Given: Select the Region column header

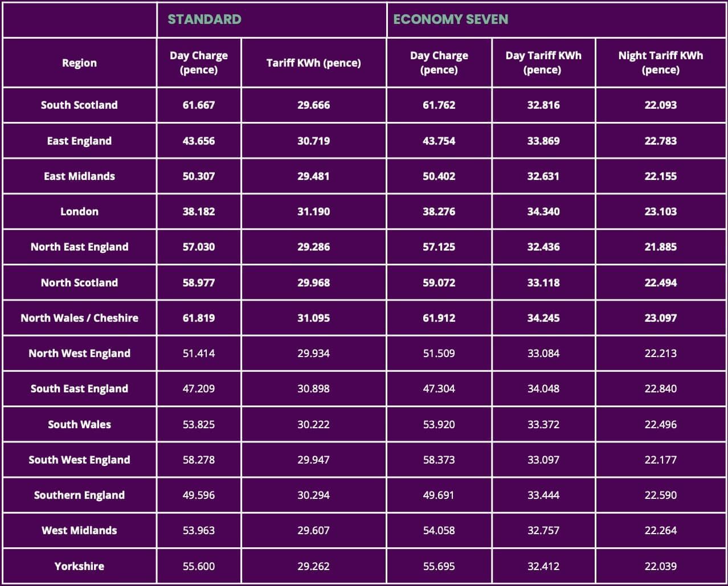Looking at the screenshot, I should [79, 63].
